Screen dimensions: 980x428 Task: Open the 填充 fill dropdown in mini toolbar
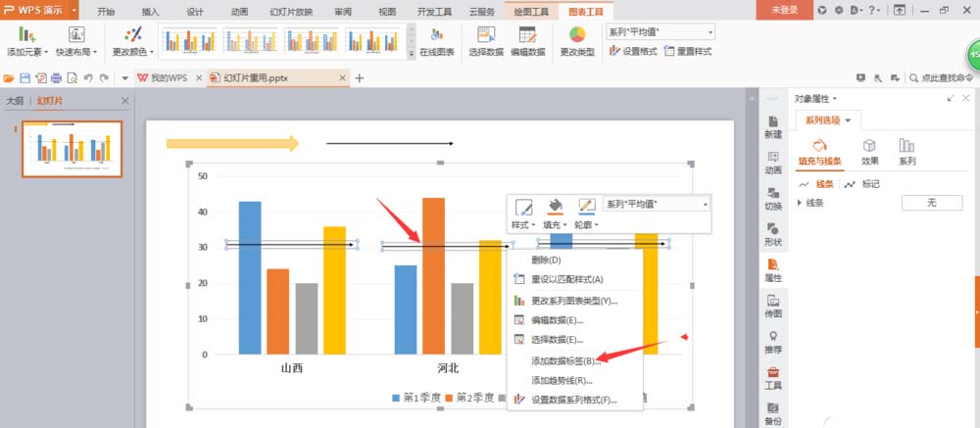point(555,214)
